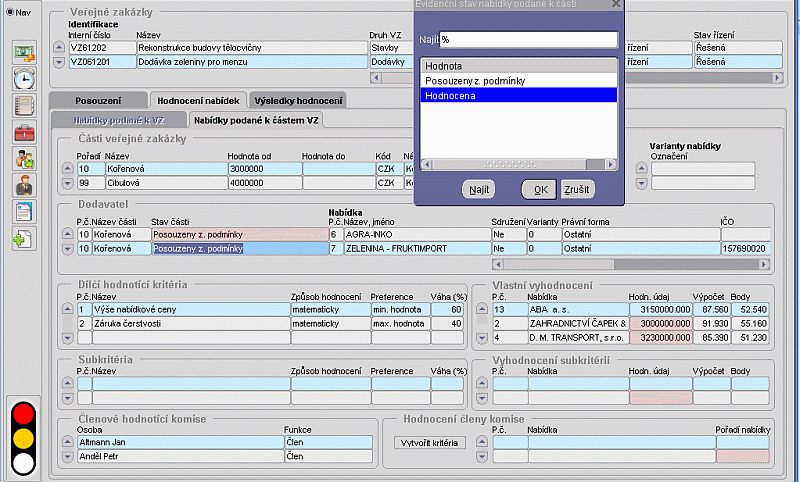
Task: Switch to the Hodnocení nabídek tab
Action: click(198, 100)
